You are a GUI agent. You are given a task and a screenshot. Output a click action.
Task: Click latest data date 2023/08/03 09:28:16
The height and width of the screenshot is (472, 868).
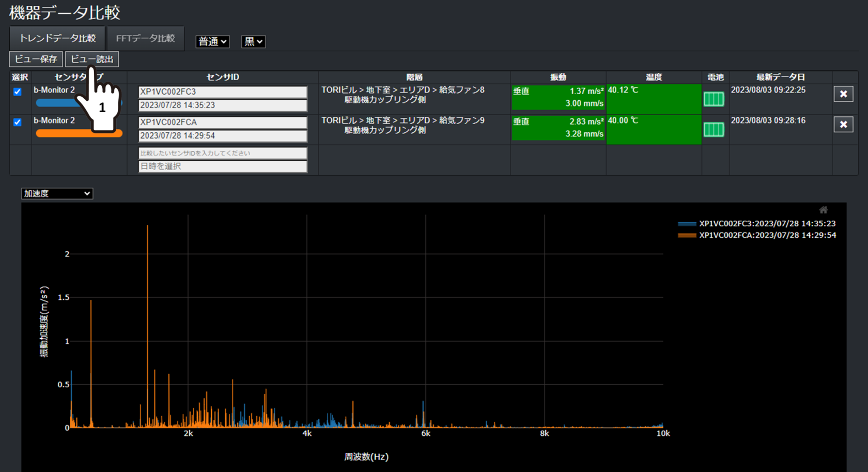point(768,120)
